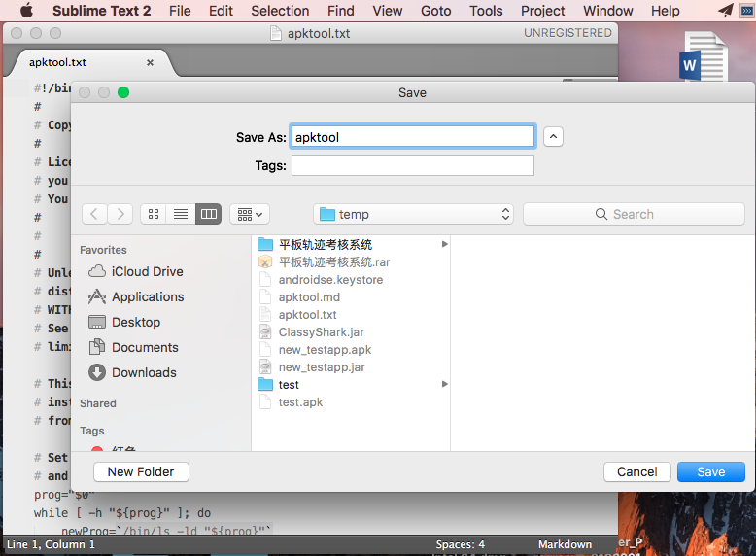
Task: Click the paper plane menu bar icon
Action: (725, 10)
